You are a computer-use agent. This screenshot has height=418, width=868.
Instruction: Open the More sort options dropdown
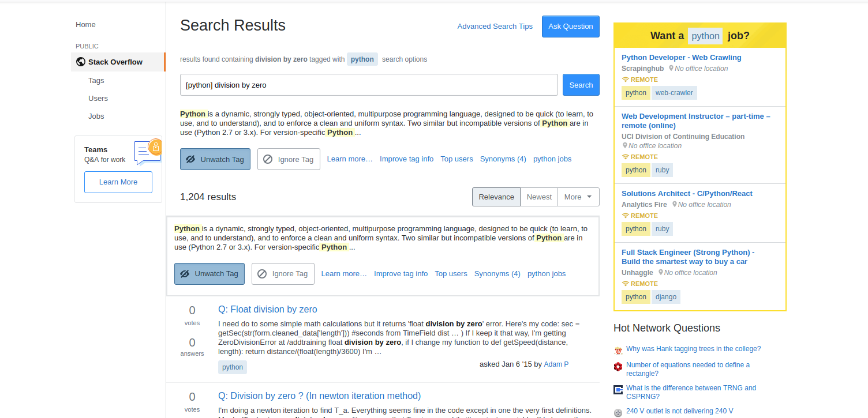coord(578,197)
